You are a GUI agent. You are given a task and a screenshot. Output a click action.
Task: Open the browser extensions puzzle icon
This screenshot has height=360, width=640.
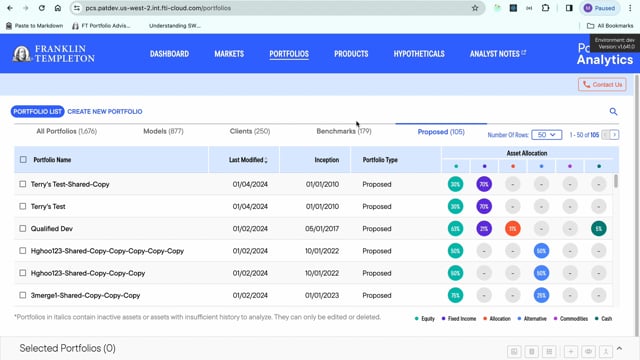tap(545, 8)
